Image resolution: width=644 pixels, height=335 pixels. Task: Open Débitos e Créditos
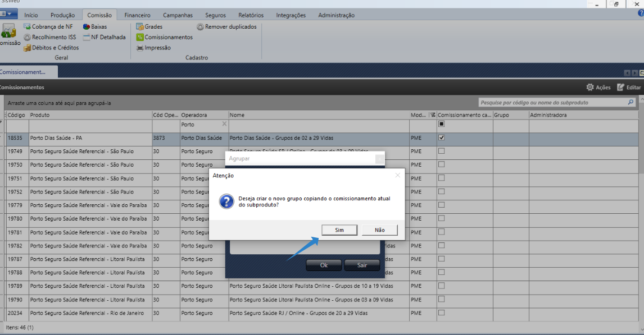pos(51,48)
